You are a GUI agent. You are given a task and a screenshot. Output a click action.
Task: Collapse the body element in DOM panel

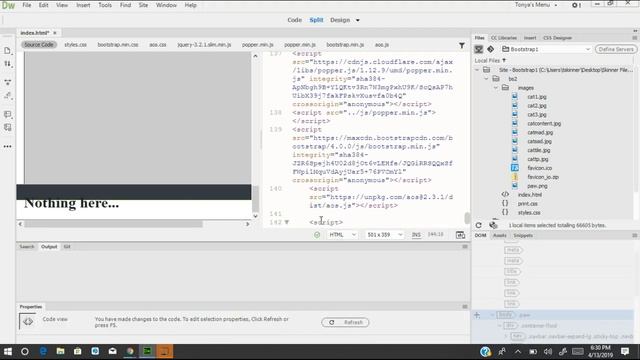tap(492, 315)
